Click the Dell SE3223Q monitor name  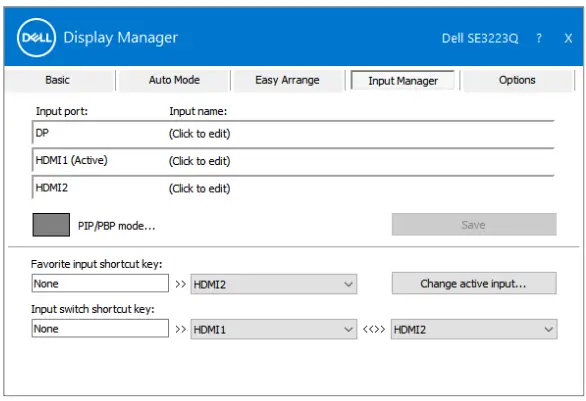click(480, 38)
